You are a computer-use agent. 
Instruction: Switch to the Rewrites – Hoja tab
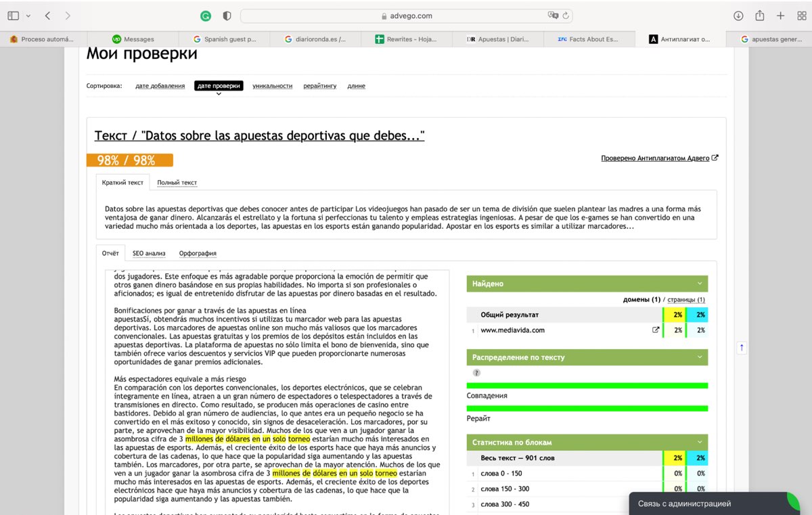coord(407,39)
